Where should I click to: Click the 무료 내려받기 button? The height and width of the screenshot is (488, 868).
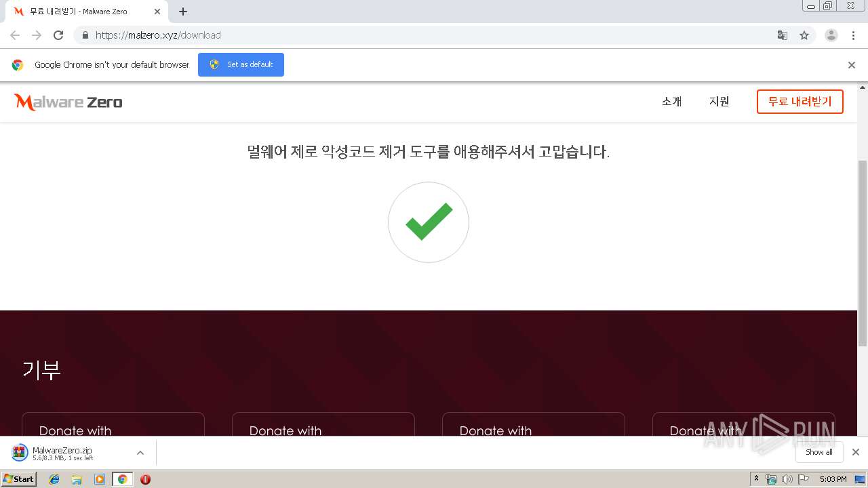[800, 102]
